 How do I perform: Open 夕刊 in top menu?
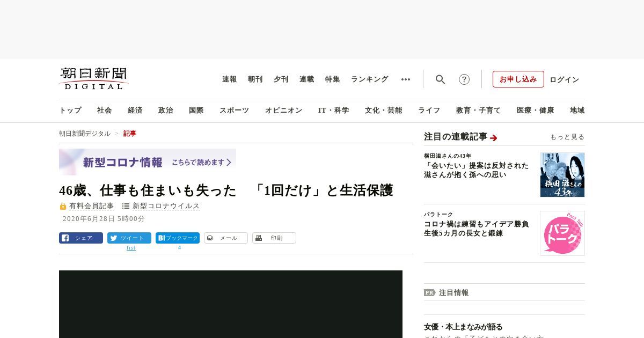click(281, 79)
